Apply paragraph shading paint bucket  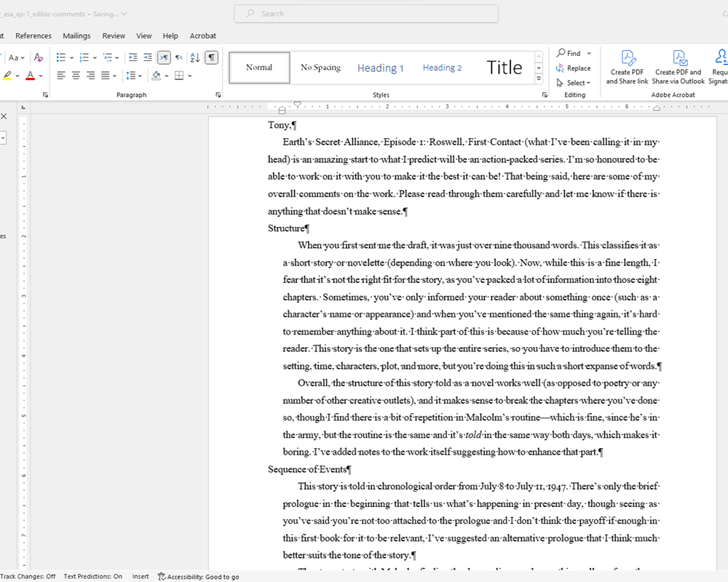click(157, 75)
